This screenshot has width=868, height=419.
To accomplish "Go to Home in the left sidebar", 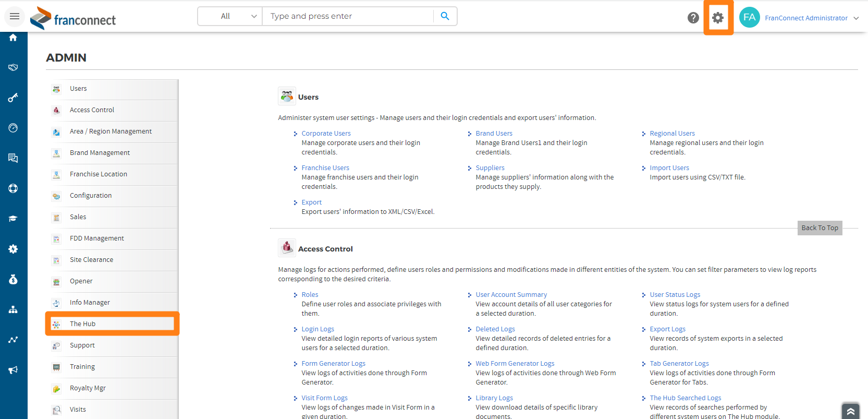I will pos(13,38).
